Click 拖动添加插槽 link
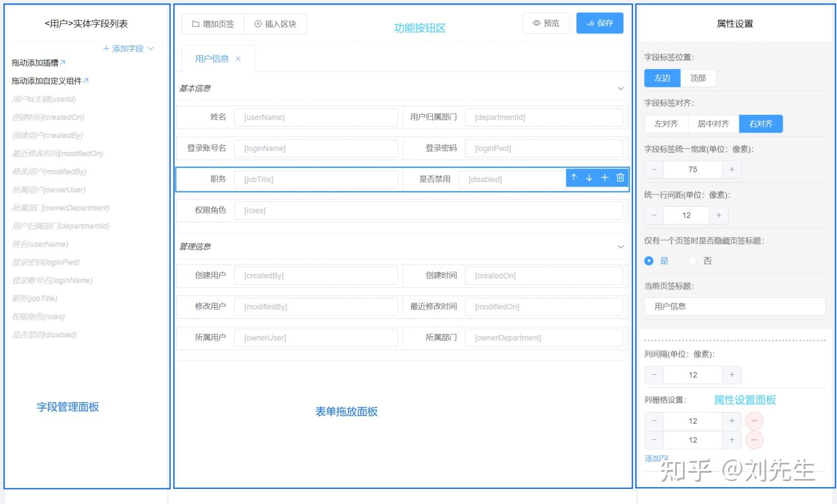 (35, 62)
